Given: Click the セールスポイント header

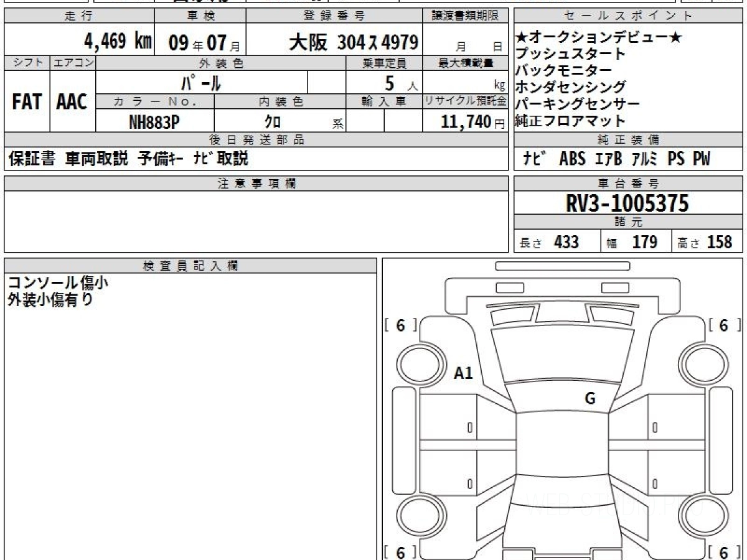Looking at the screenshot, I should (x=629, y=16).
